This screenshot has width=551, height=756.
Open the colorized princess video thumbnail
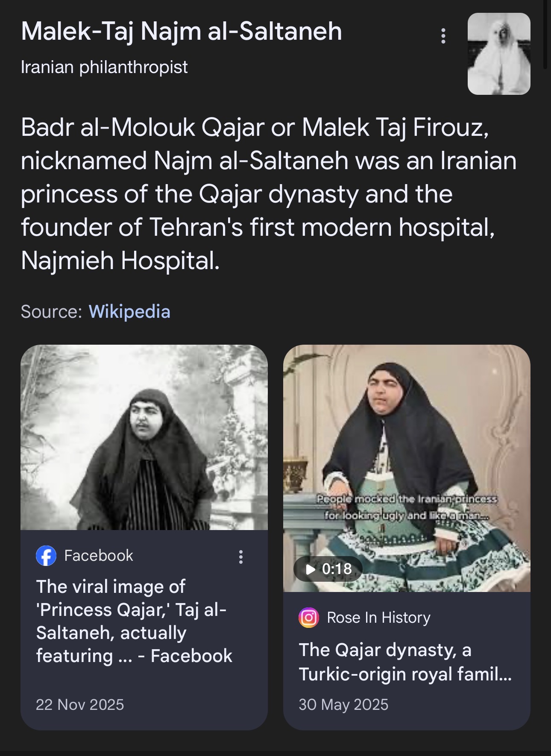407,468
